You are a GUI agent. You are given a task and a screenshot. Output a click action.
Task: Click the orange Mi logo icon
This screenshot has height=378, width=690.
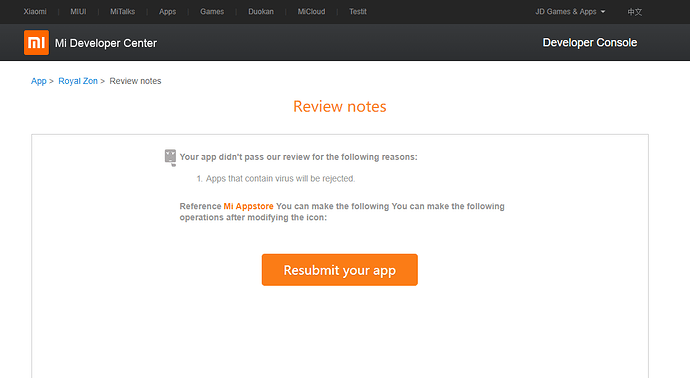(36, 43)
